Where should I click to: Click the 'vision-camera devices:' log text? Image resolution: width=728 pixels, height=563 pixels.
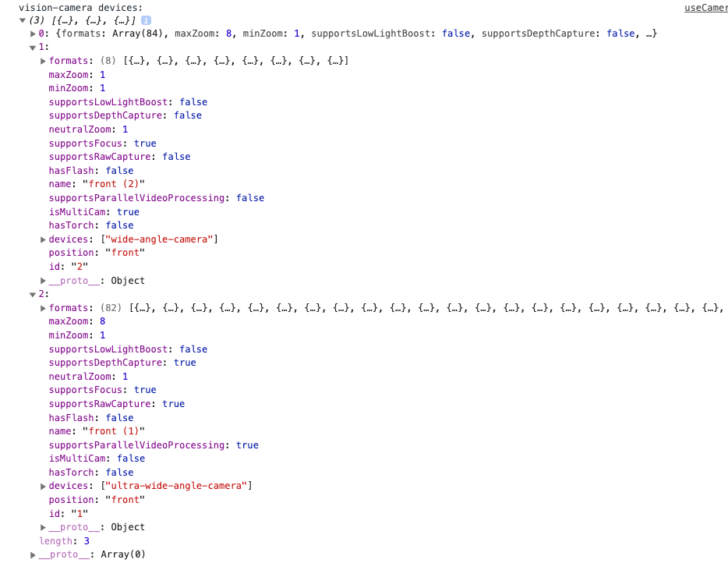click(x=81, y=8)
